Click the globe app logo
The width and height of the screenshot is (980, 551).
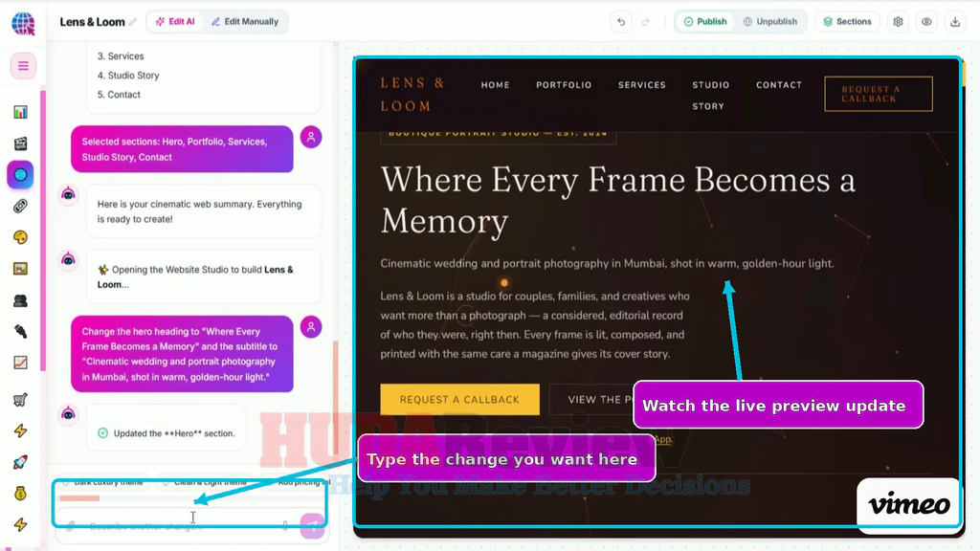(23, 23)
